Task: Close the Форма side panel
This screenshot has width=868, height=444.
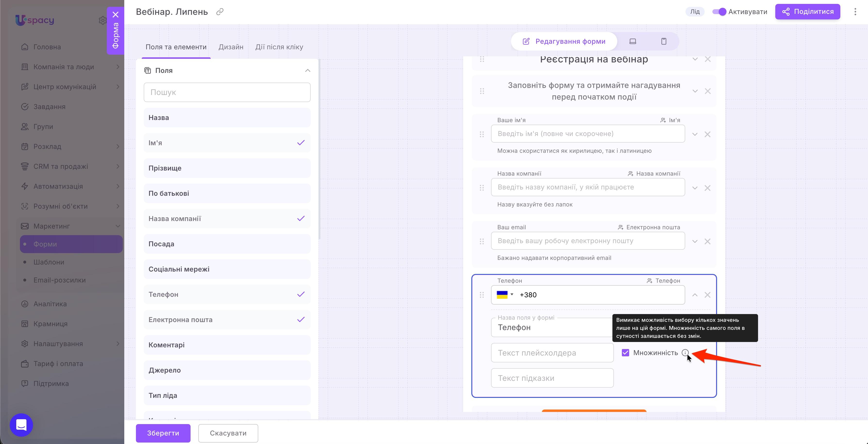Action: tap(115, 15)
